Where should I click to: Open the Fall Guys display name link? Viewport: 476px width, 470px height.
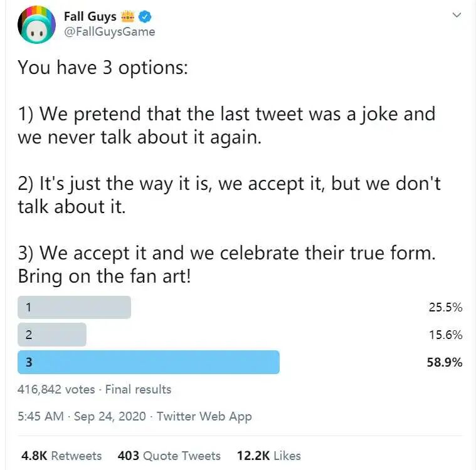pyautogui.click(x=90, y=17)
